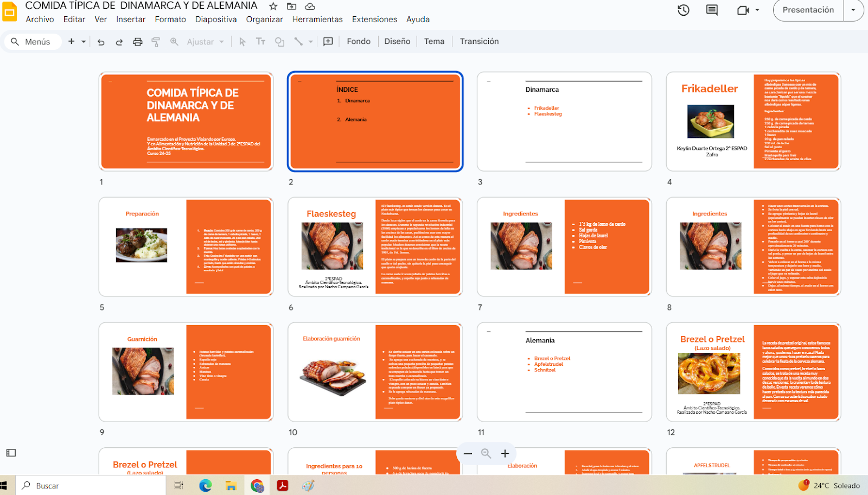
Task: Click the paint format icon
Action: point(156,42)
